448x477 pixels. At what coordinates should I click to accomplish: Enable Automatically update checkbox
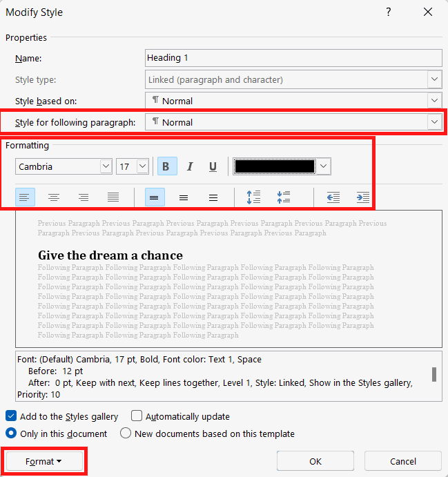137,416
